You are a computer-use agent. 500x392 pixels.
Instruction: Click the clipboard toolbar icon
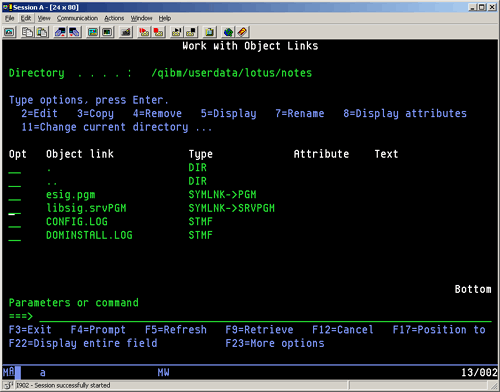pos(210,32)
